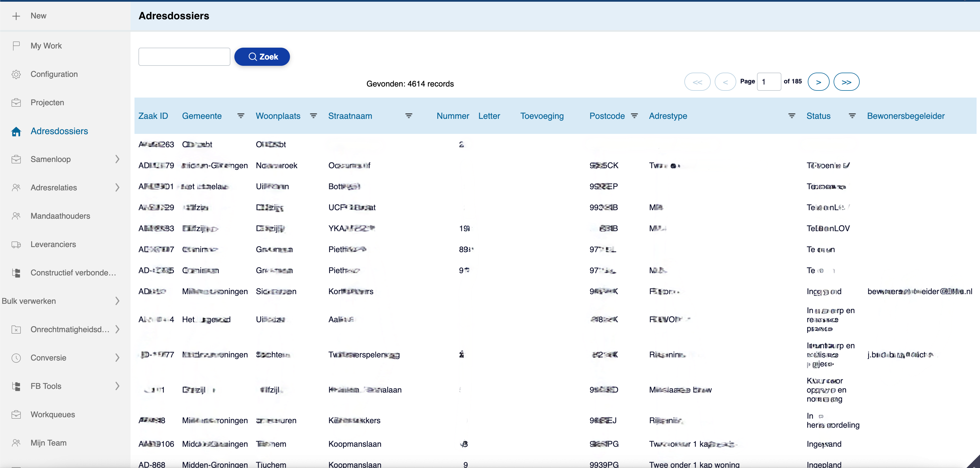Click the page number input

pos(769,82)
